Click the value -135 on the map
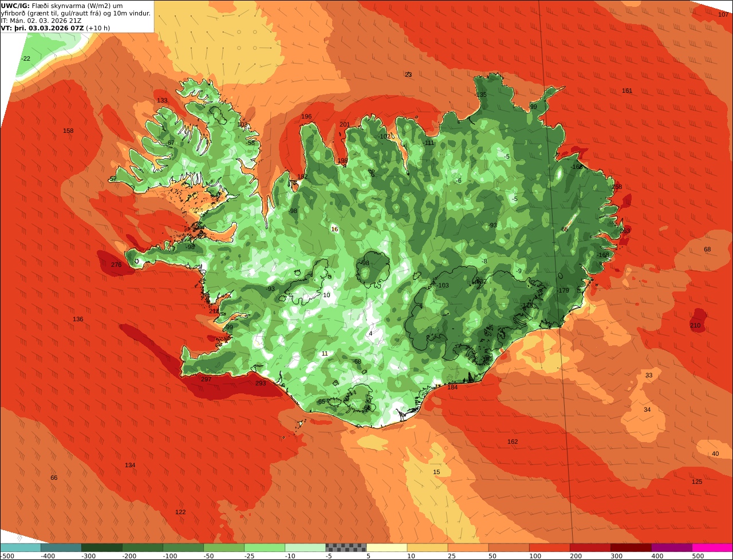 point(480,94)
